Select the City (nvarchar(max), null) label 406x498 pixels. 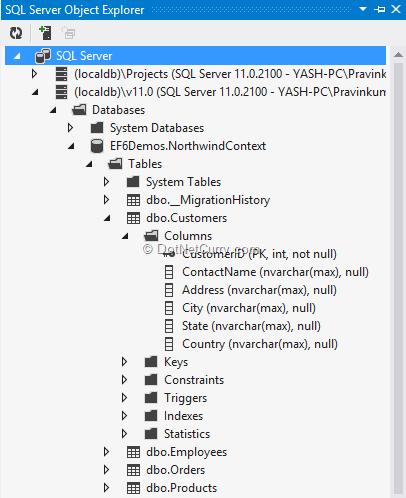click(249, 308)
